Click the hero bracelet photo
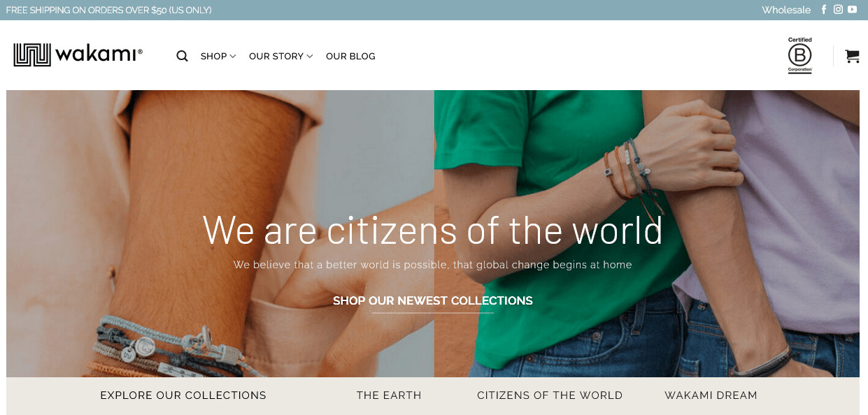Image resolution: width=868 pixels, height=415 pixels. point(433,233)
